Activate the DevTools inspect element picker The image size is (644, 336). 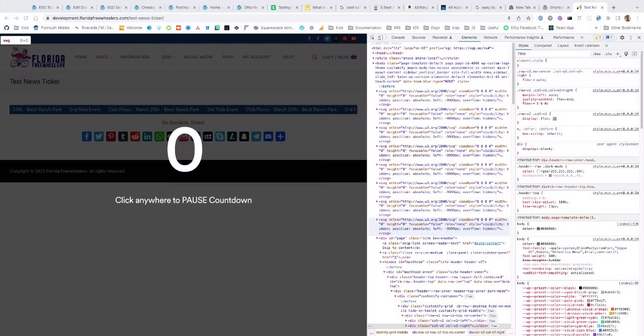pos(371,38)
